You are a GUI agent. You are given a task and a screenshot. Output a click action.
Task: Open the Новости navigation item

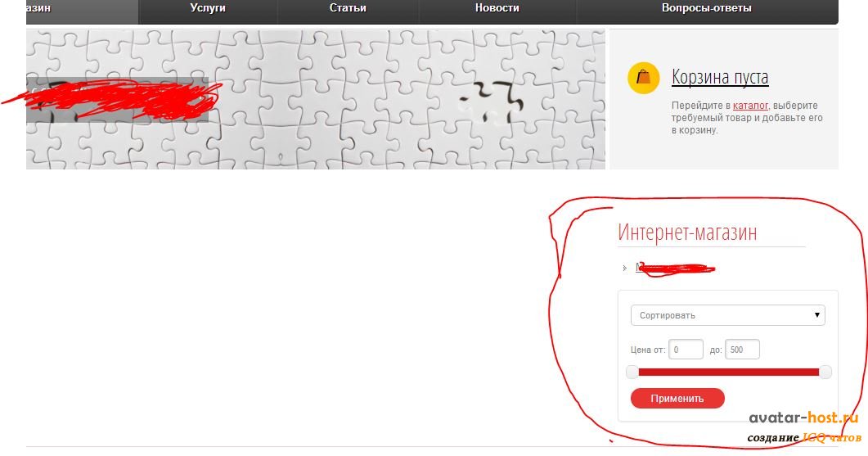[497, 8]
